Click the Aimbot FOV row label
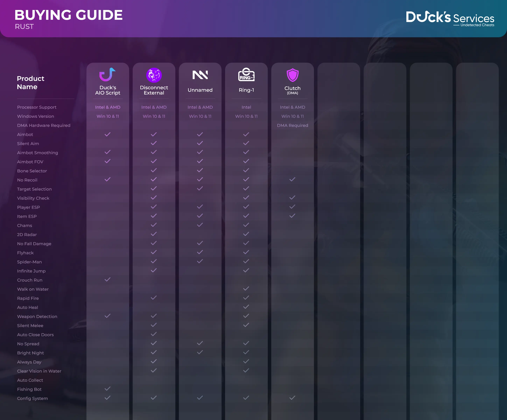507x420 pixels. (x=30, y=162)
